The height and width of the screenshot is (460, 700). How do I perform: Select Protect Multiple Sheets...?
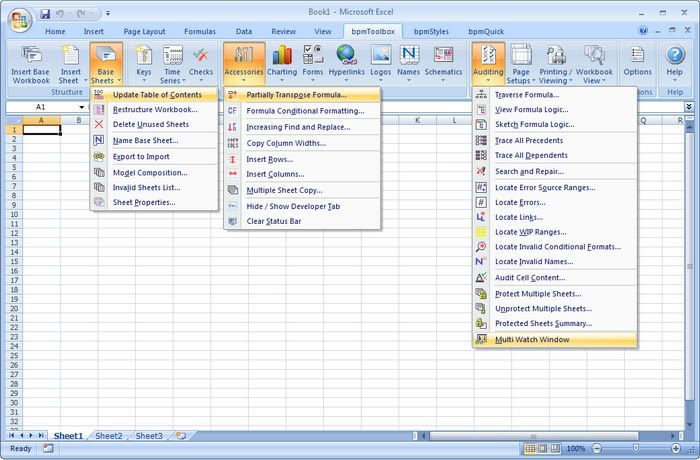[x=554, y=294]
